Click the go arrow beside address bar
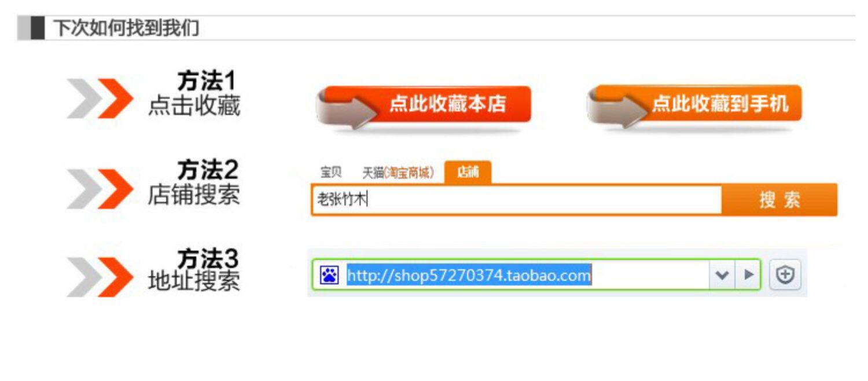868x381 pixels. (x=748, y=274)
